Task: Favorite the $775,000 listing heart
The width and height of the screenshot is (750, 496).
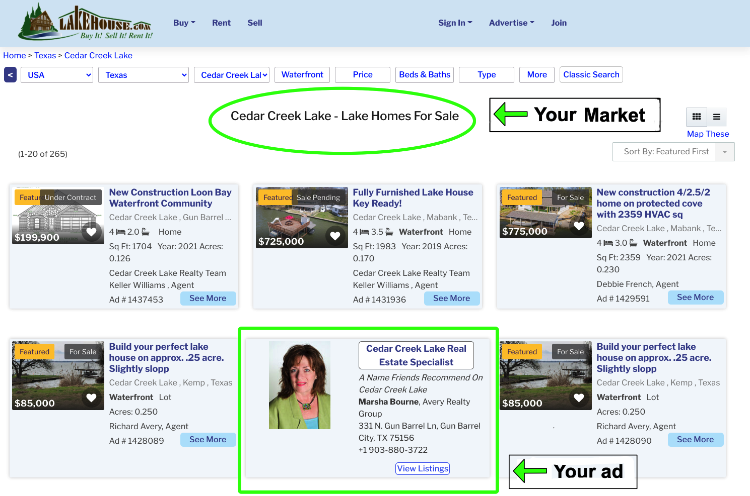Action: coord(579,225)
